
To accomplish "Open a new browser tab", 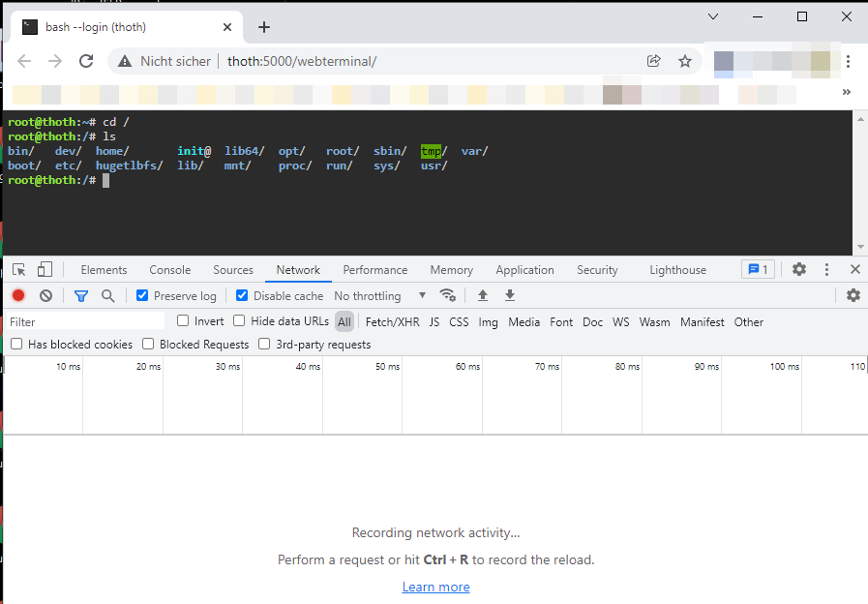I will 264,26.
